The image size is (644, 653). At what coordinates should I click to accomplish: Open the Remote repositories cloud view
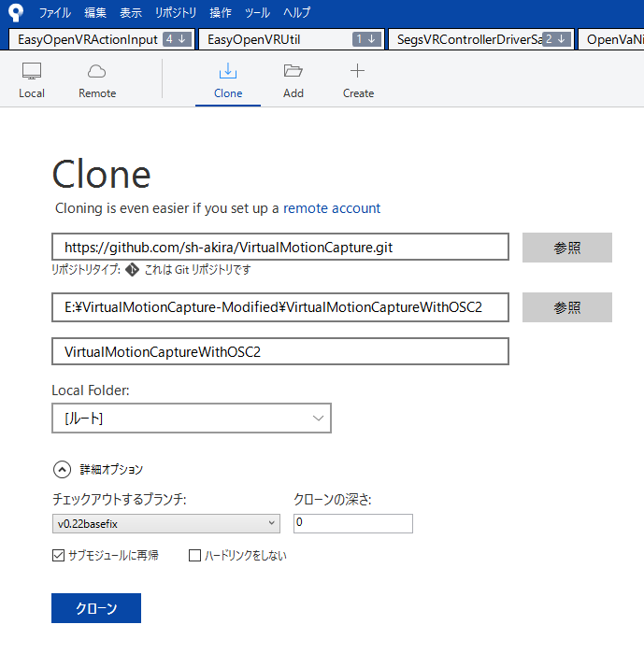coord(97,80)
